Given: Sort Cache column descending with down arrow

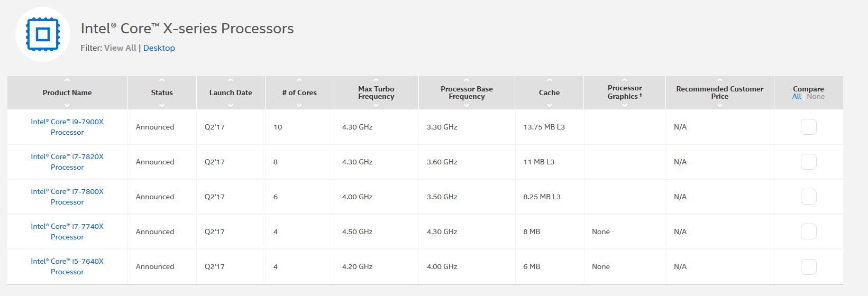Looking at the screenshot, I should [549, 105].
